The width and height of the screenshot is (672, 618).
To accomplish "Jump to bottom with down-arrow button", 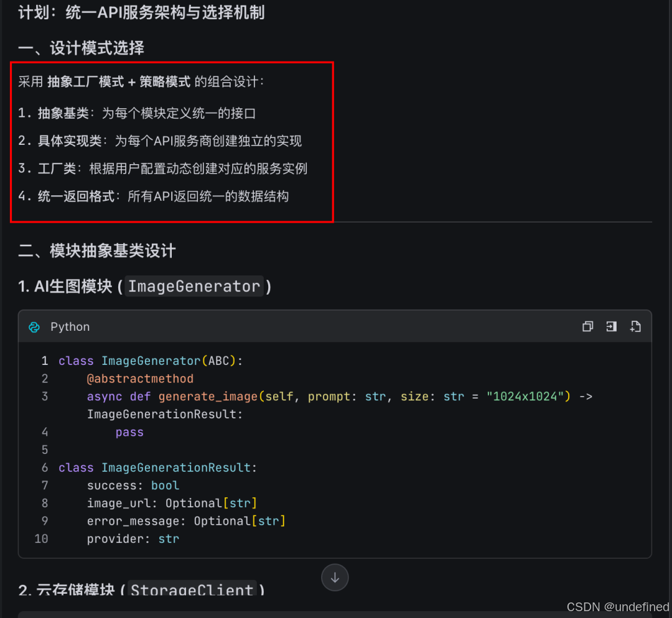I will [x=335, y=578].
